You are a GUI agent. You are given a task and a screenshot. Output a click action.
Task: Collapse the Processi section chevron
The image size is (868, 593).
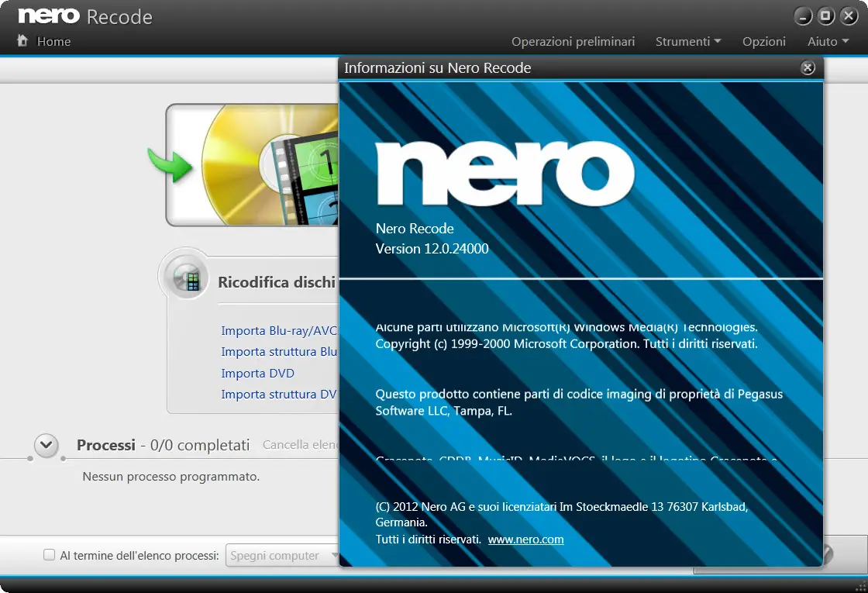[46, 445]
